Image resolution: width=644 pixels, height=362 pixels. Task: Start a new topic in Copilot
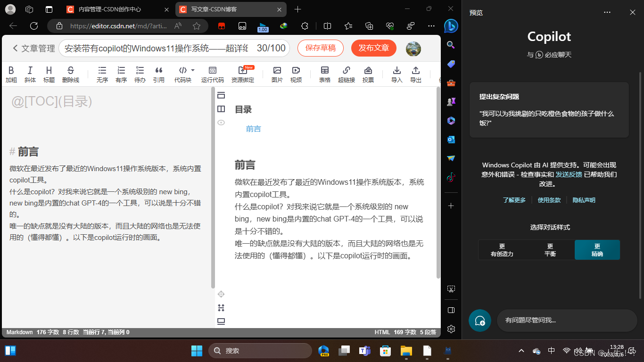(480, 321)
